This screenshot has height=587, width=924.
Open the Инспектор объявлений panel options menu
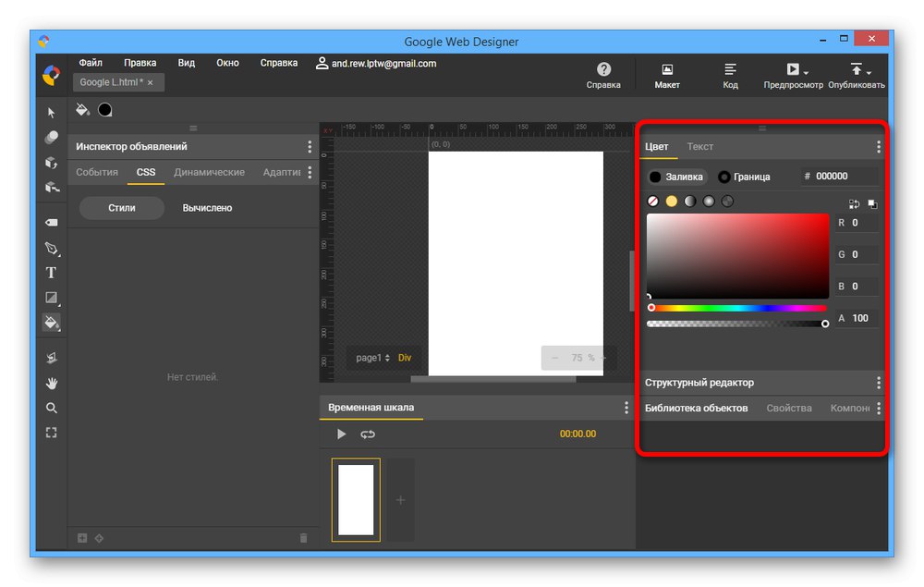coord(310,147)
